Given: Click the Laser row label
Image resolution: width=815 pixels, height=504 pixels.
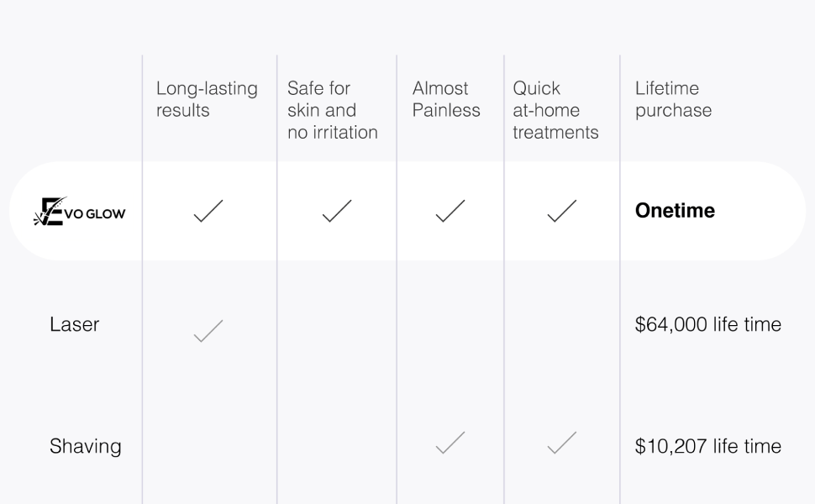Looking at the screenshot, I should tap(74, 324).
